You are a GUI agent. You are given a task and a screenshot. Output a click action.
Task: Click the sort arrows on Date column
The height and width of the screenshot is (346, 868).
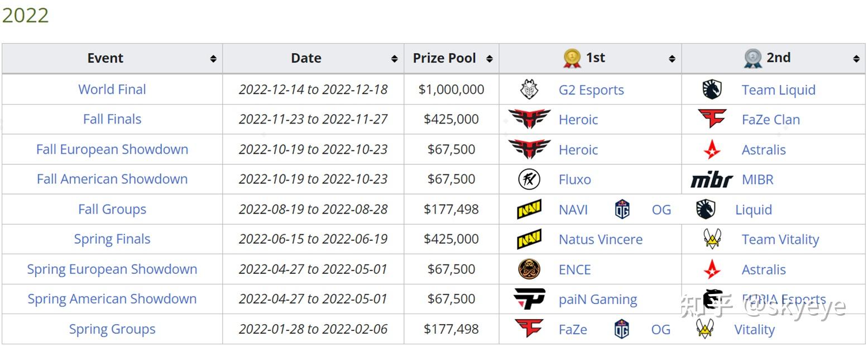coord(394,58)
